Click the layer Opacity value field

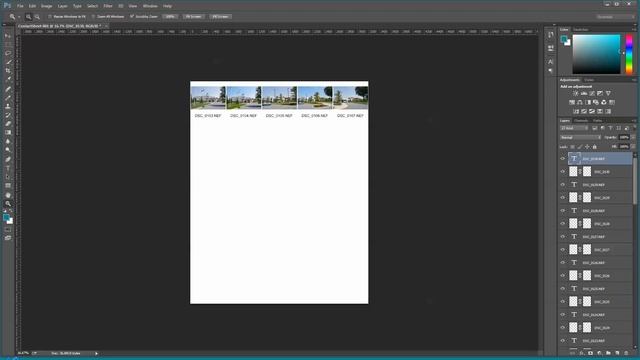[x=624, y=138]
